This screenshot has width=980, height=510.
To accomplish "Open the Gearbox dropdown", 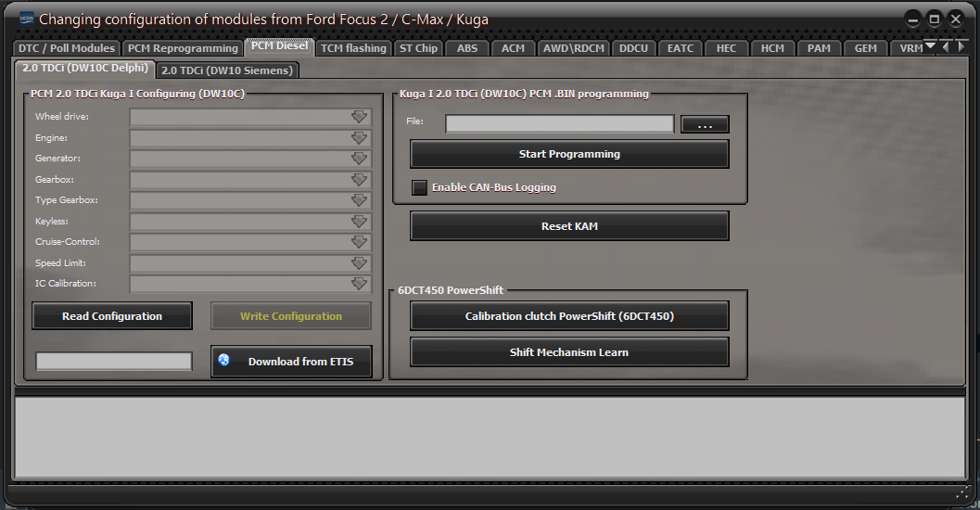I will coord(359,180).
